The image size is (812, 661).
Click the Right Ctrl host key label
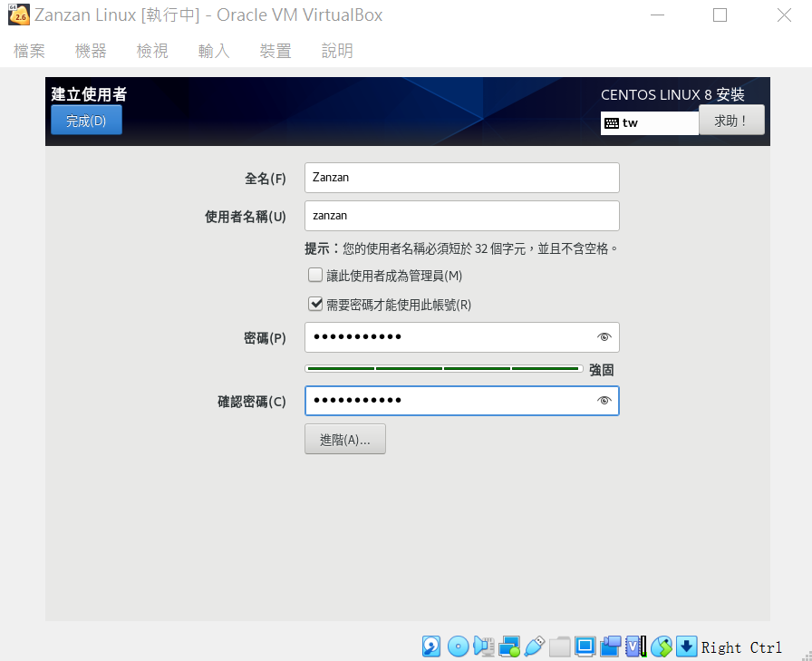741,647
